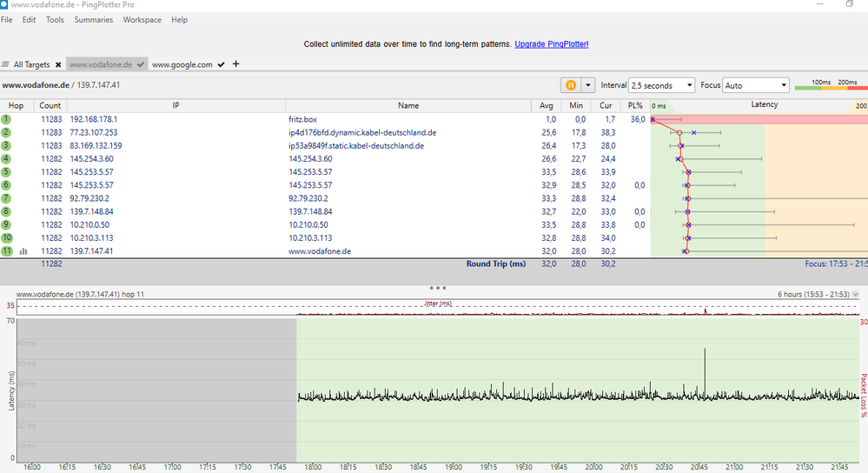Viewport: 868px width, 473px height.
Task: Click the Latency graph column header
Action: tap(764, 104)
